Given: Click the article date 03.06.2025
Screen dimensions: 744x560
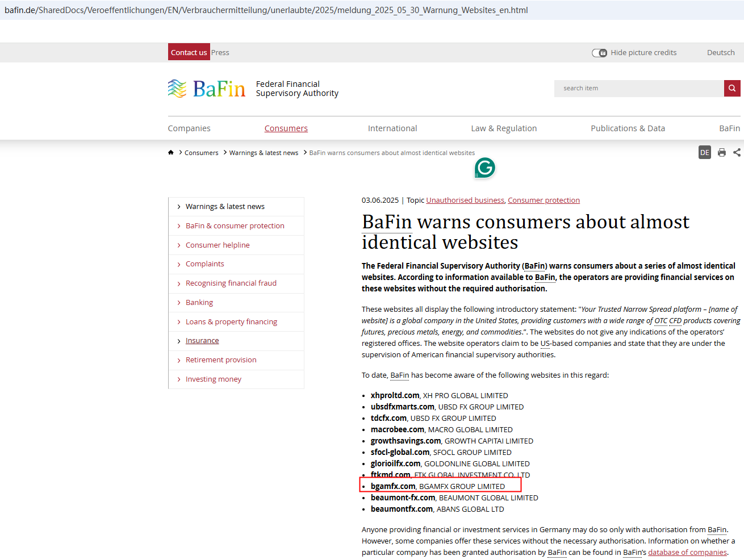Looking at the screenshot, I should [381, 200].
